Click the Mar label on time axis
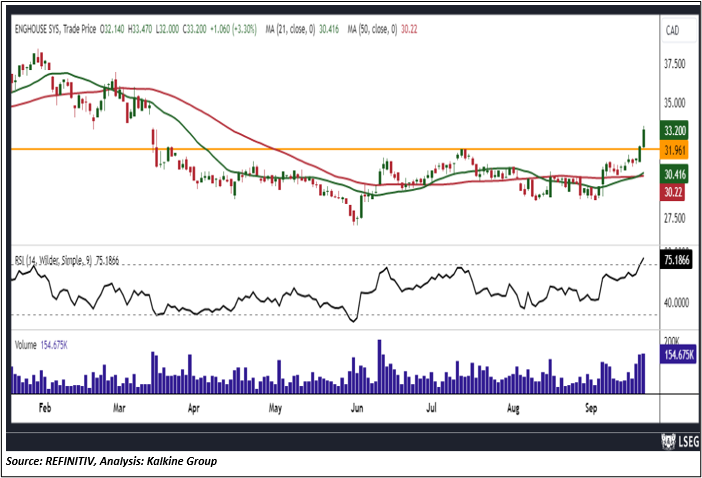Image resolution: width=702 pixels, height=478 pixels. point(119,408)
